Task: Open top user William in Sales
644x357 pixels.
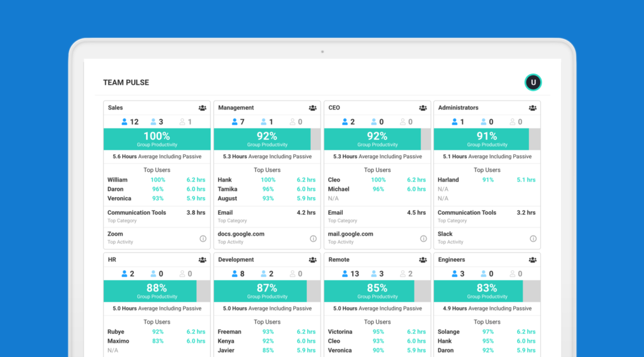Action: [x=118, y=180]
